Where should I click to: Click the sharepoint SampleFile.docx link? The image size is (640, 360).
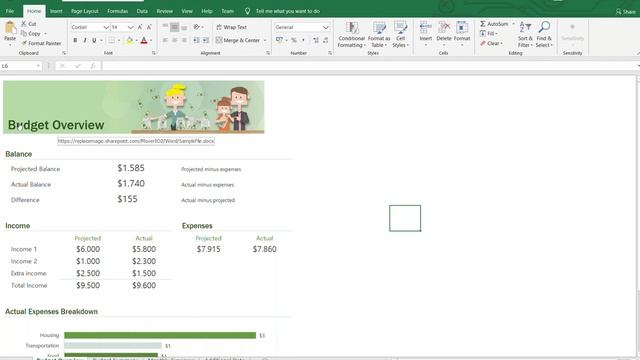[136, 141]
